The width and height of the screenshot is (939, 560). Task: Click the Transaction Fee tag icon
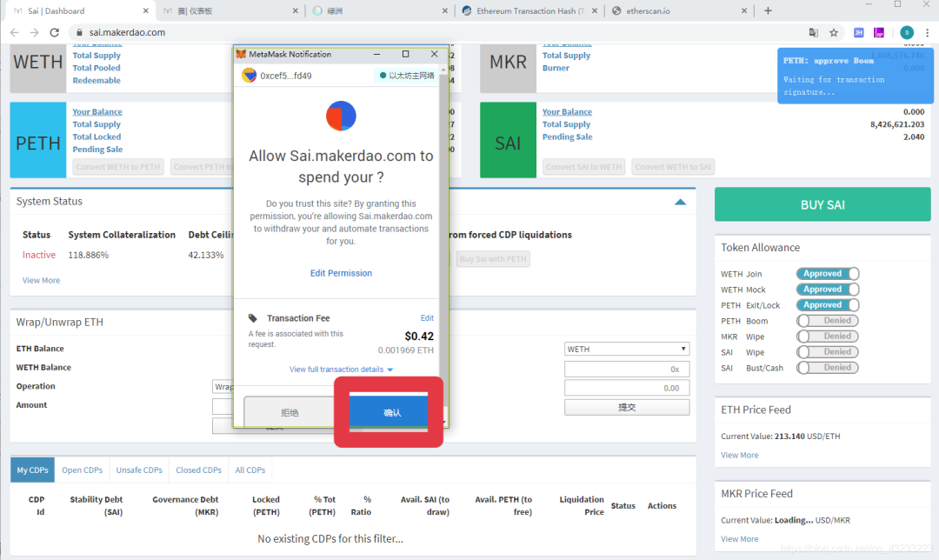(x=253, y=318)
